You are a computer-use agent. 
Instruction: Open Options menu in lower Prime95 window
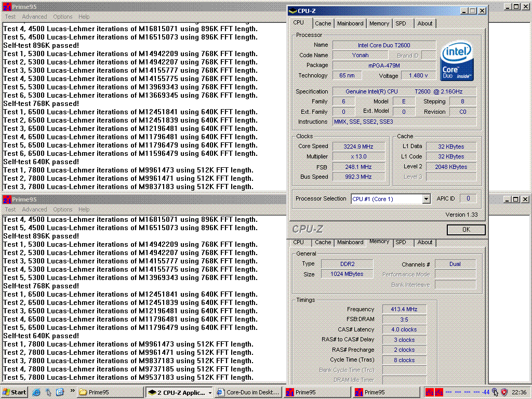point(62,209)
